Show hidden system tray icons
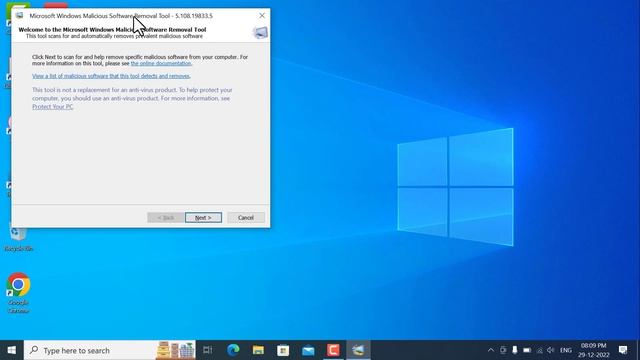Viewport: 640px width, 360px height. pos(491,350)
